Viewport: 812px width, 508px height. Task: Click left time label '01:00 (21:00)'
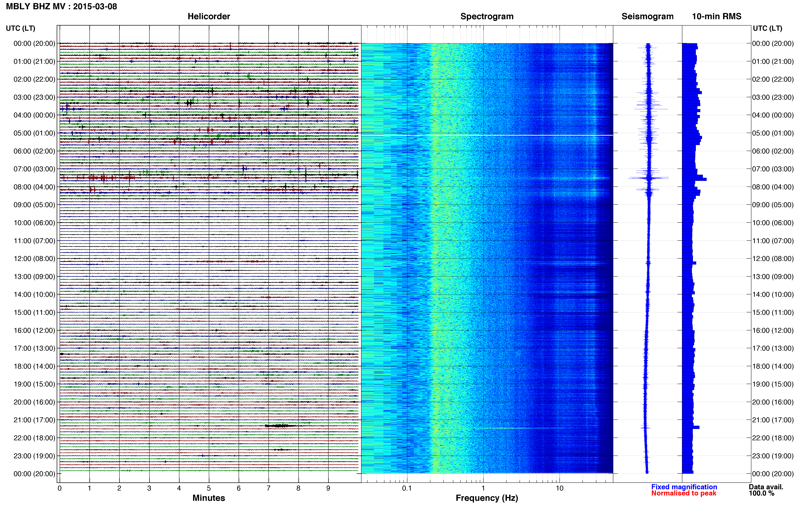point(34,62)
